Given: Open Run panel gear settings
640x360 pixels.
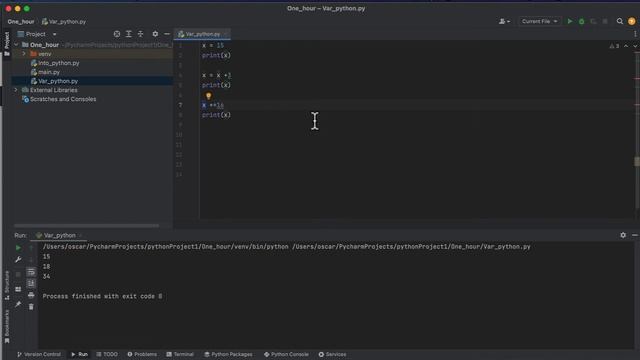Looking at the screenshot, I should (x=623, y=235).
